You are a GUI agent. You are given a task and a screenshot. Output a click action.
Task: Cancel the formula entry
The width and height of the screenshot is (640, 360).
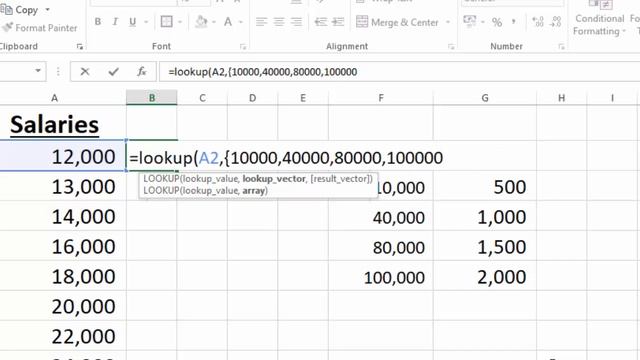point(85,72)
